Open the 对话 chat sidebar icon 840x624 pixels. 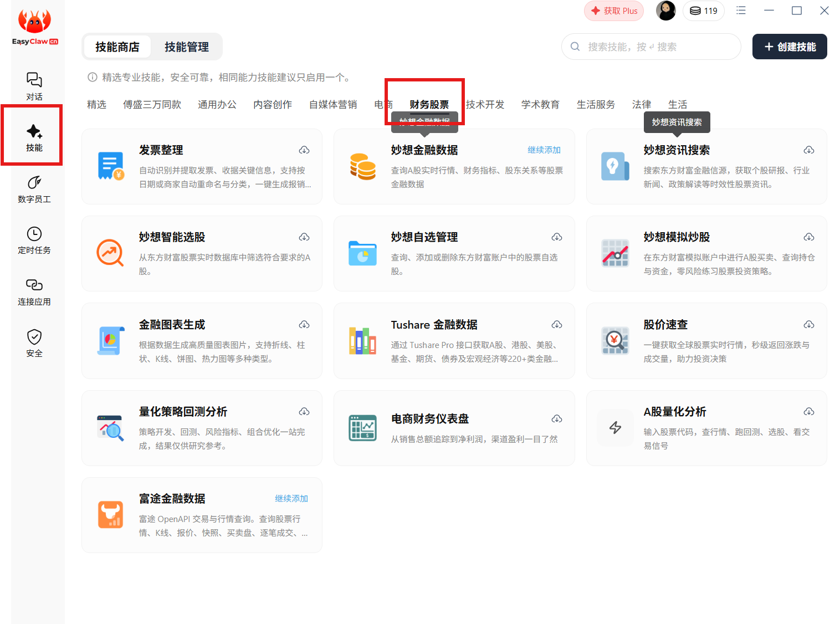(x=34, y=86)
